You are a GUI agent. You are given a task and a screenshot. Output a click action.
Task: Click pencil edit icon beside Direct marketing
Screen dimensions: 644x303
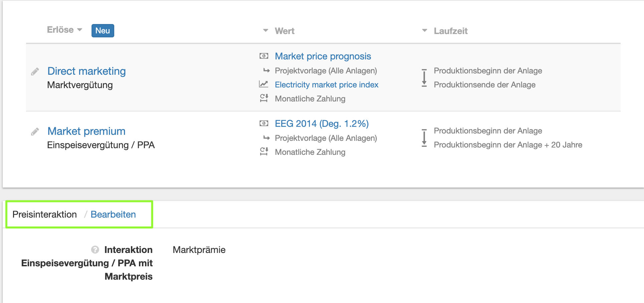35,72
